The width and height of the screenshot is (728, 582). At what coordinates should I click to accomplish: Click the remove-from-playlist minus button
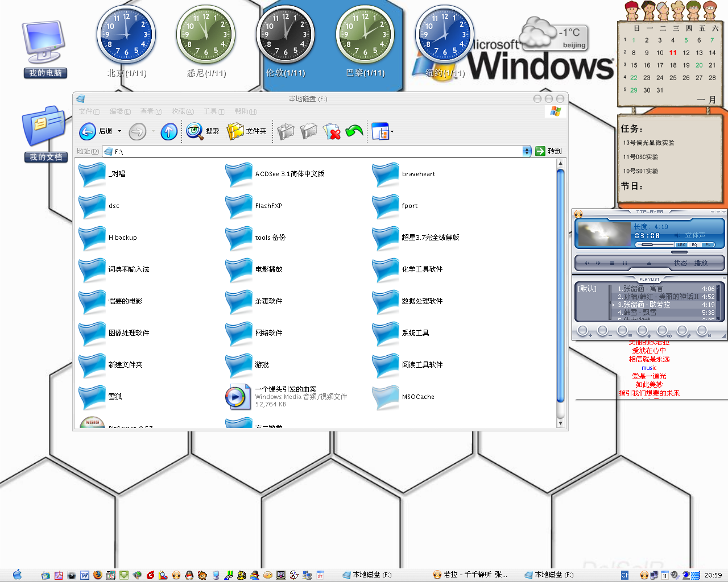pyautogui.click(x=603, y=331)
